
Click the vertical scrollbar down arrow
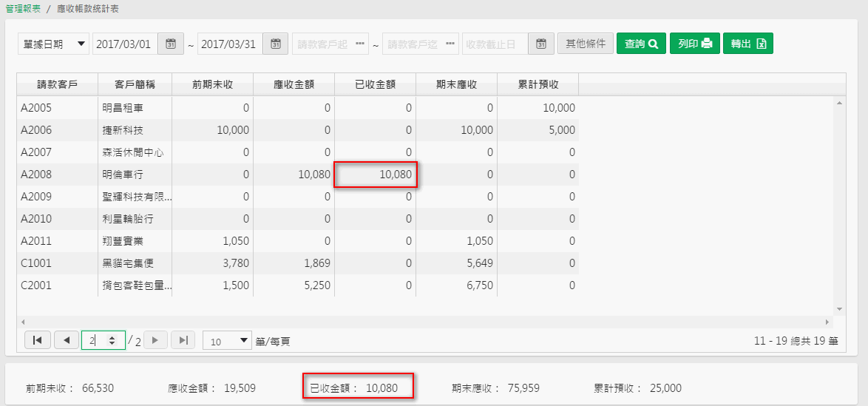tap(840, 309)
